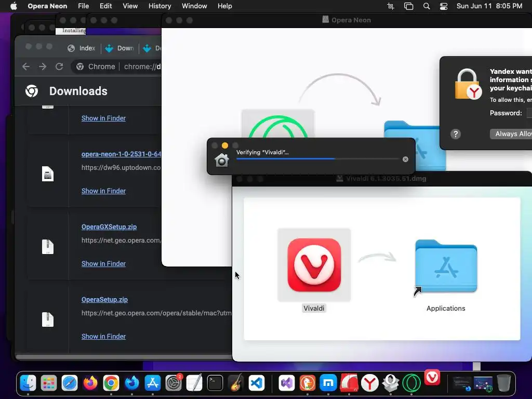Select the Vivaldi app icon in dmg window
Viewport: 532px width, 399px height.
(x=314, y=265)
